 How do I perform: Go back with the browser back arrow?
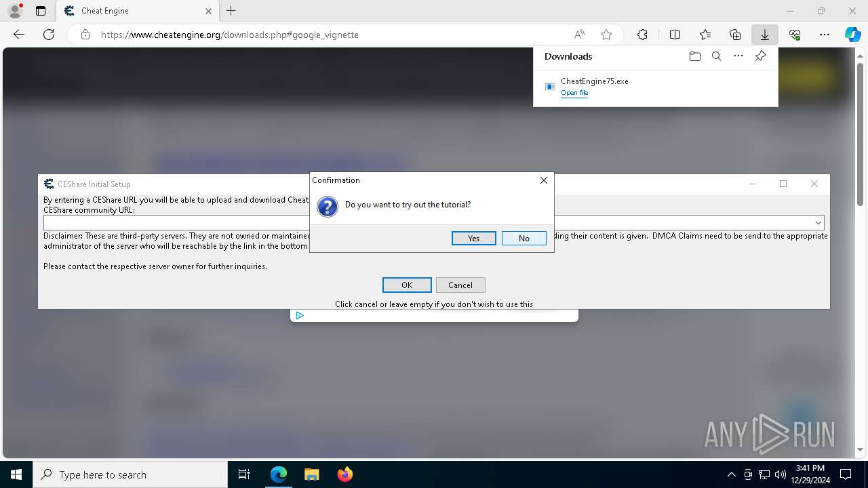[19, 35]
